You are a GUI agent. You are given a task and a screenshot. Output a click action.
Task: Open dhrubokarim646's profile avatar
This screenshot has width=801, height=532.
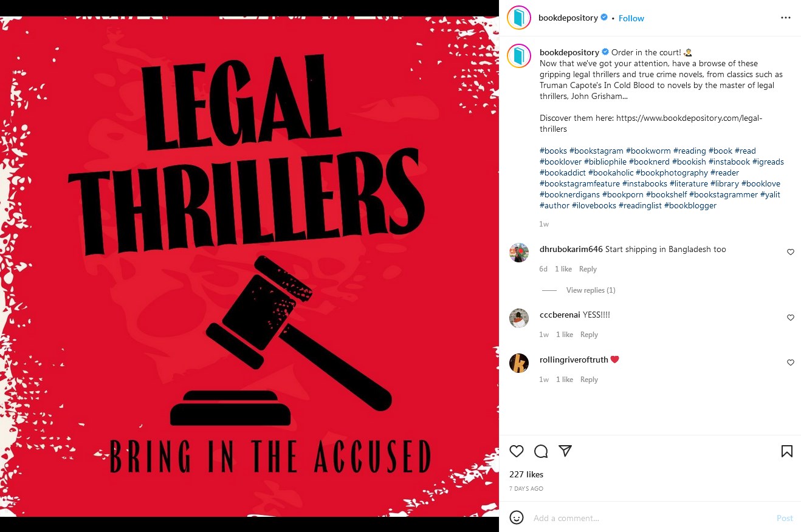tap(519, 252)
